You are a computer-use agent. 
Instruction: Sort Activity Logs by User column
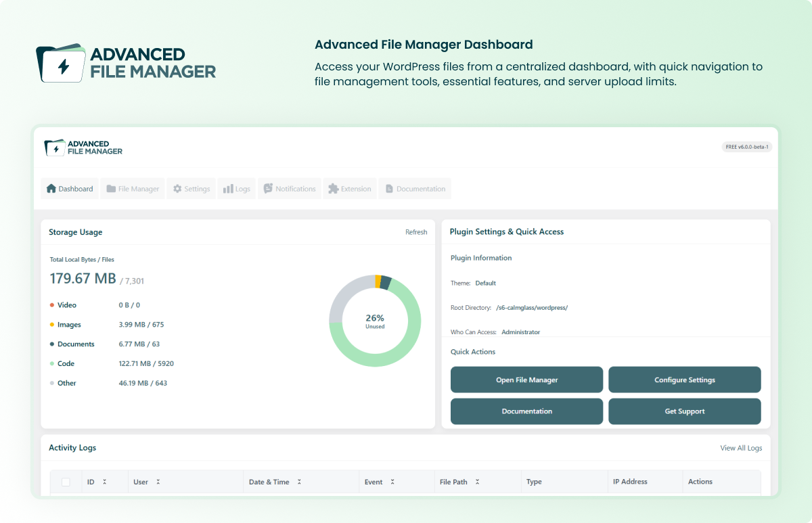[x=158, y=482]
